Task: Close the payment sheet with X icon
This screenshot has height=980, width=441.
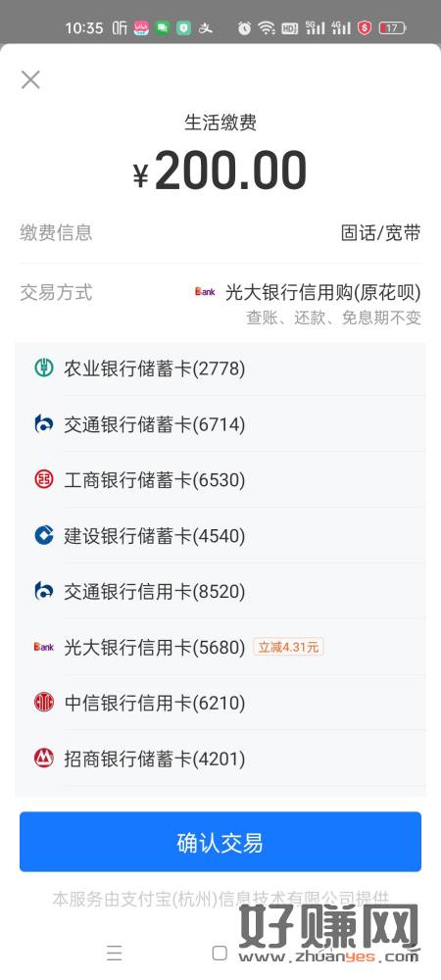Action: pos(30,79)
